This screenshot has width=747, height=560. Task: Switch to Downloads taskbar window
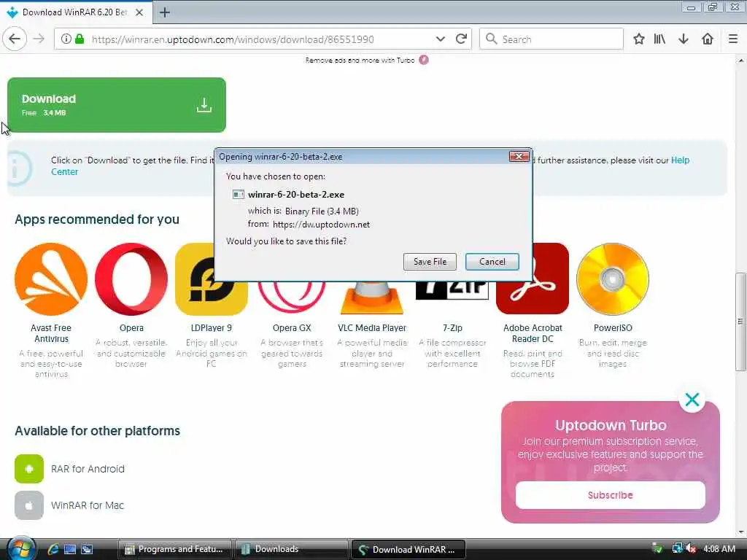click(291, 549)
